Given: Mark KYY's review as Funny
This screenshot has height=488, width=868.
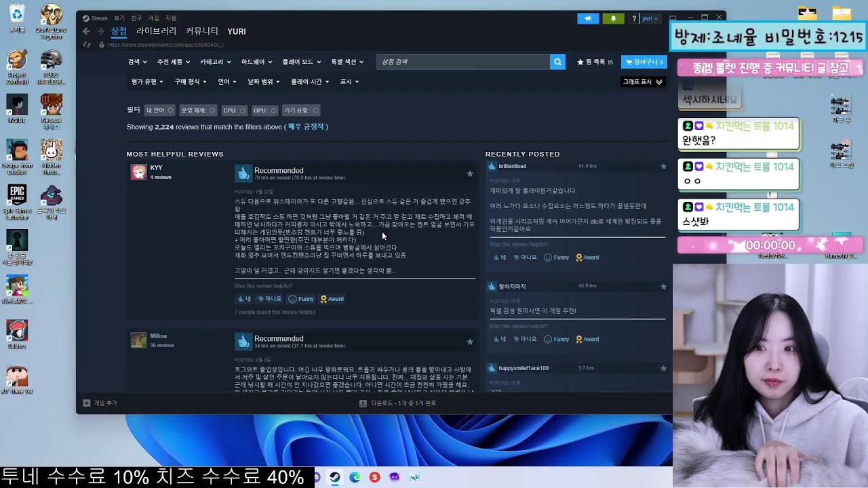Looking at the screenshot, I should click(x=301, y=299).
